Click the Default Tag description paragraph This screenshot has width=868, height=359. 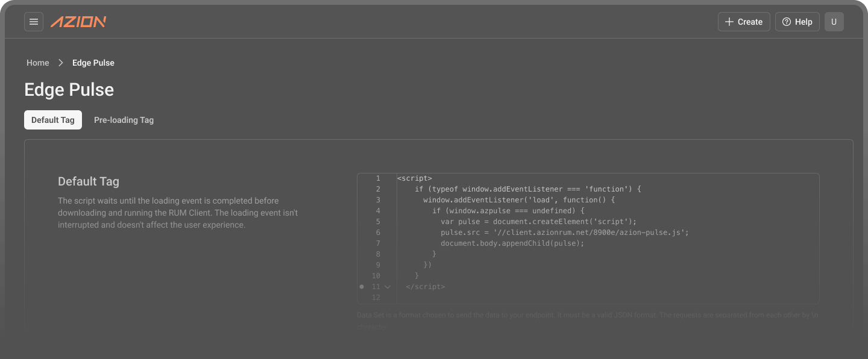(178, 213)
